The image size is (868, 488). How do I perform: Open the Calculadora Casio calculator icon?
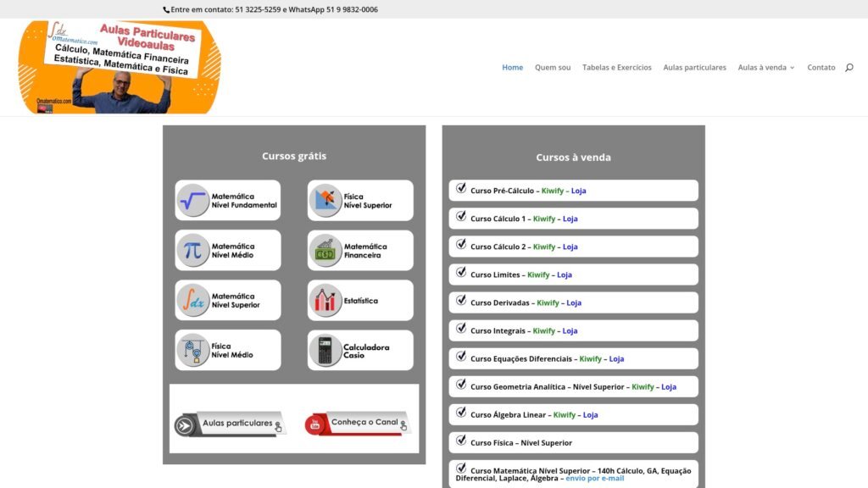click(x=325, y=350)
